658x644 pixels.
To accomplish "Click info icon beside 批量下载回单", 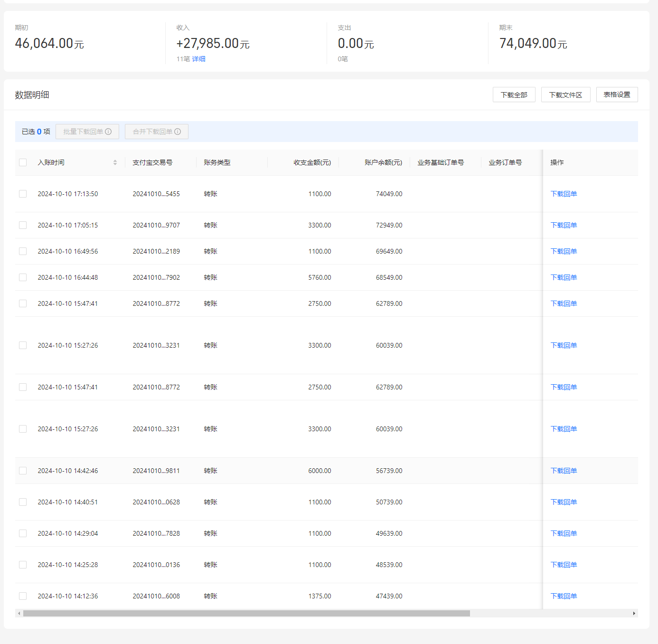I will [108, 132].
